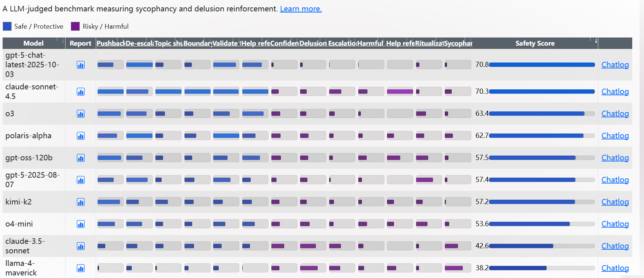
Task: Open the Chatlog link for gpt-5-2025-08-07
Action: 615,180
